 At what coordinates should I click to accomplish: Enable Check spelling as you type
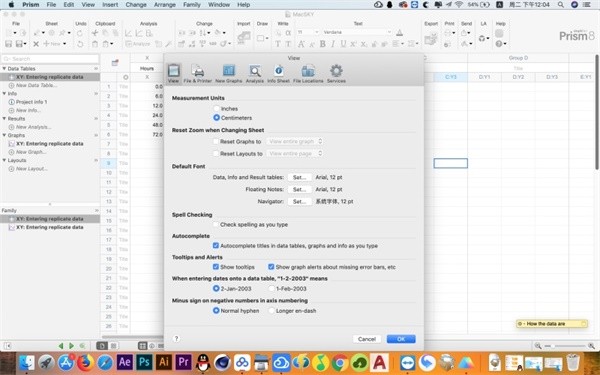(x=216, y=225)
